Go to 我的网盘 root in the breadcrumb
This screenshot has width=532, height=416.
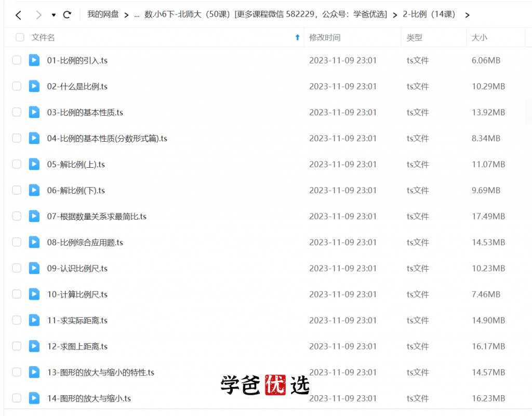pyautogui.click(x=103, y=14)
